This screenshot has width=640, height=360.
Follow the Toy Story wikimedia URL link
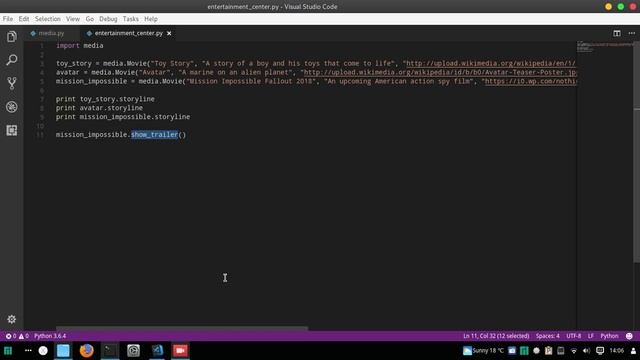coord(490,63)
